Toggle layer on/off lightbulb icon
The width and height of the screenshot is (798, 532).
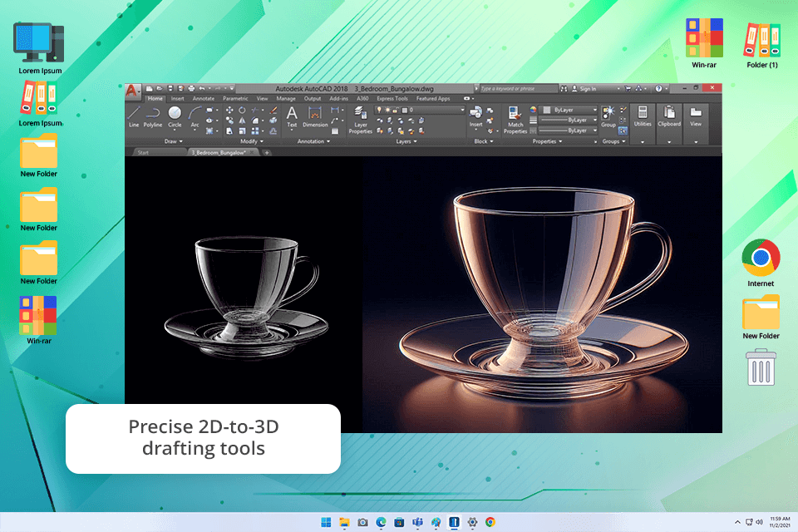click(x=379, y=110)
